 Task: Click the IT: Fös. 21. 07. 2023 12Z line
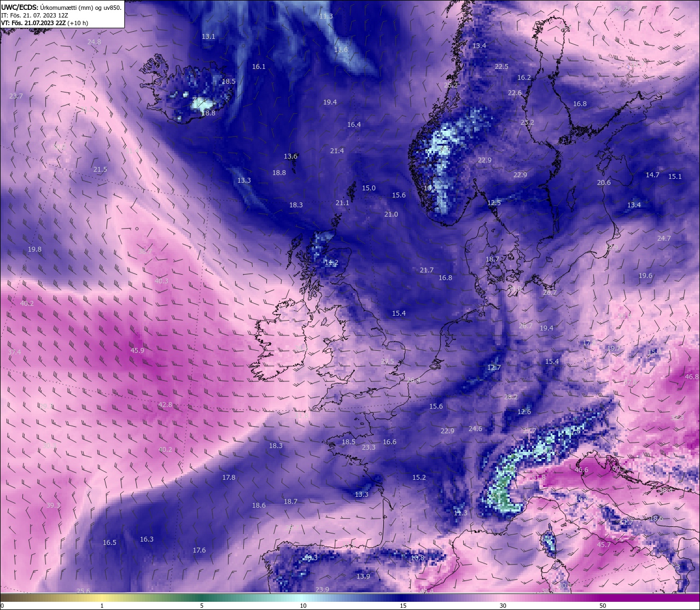click(34, 15)
